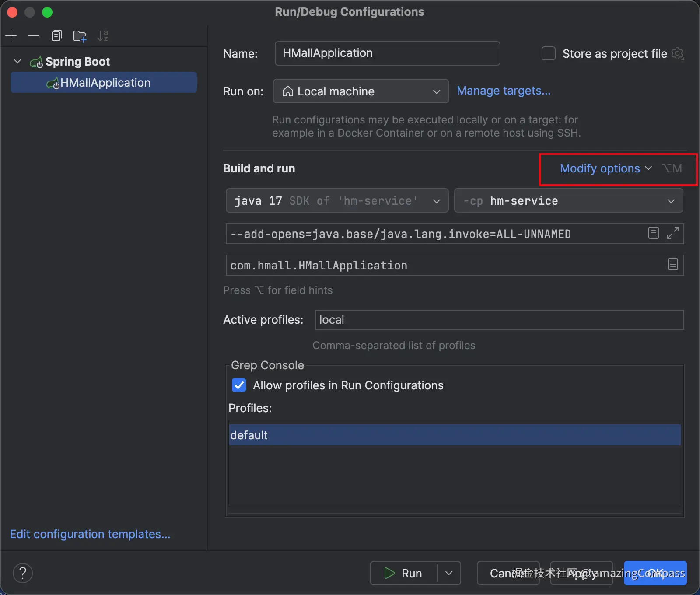Select HMallApplication in the configuration tree
The height and width of the screenshot is (595, 700).
pyautogui.click(x=105, y=83)
